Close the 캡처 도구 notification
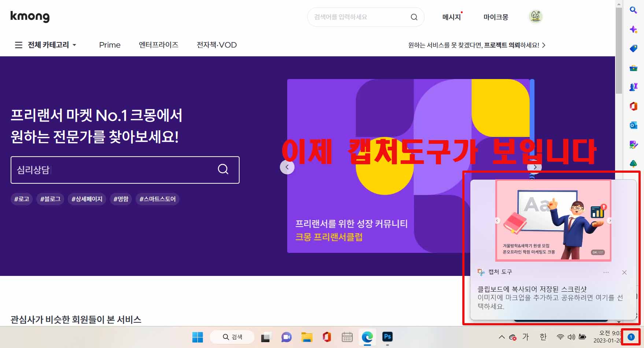 624,272
